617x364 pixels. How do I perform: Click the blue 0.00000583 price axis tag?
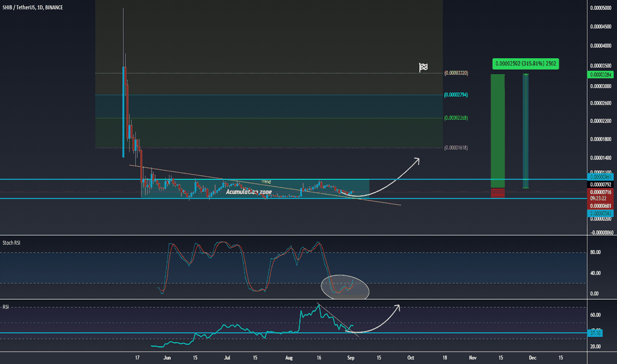600,213
